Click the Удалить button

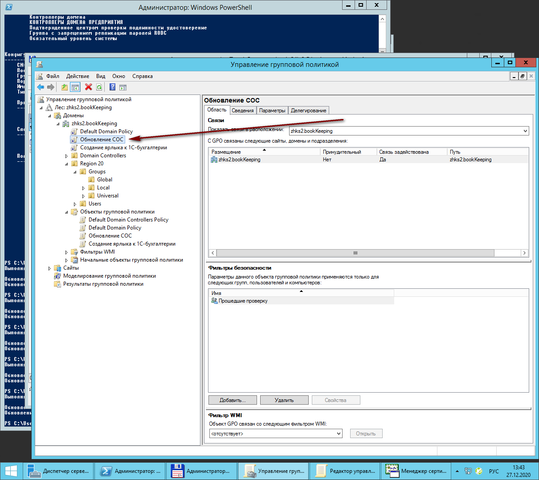click(284, 400)
